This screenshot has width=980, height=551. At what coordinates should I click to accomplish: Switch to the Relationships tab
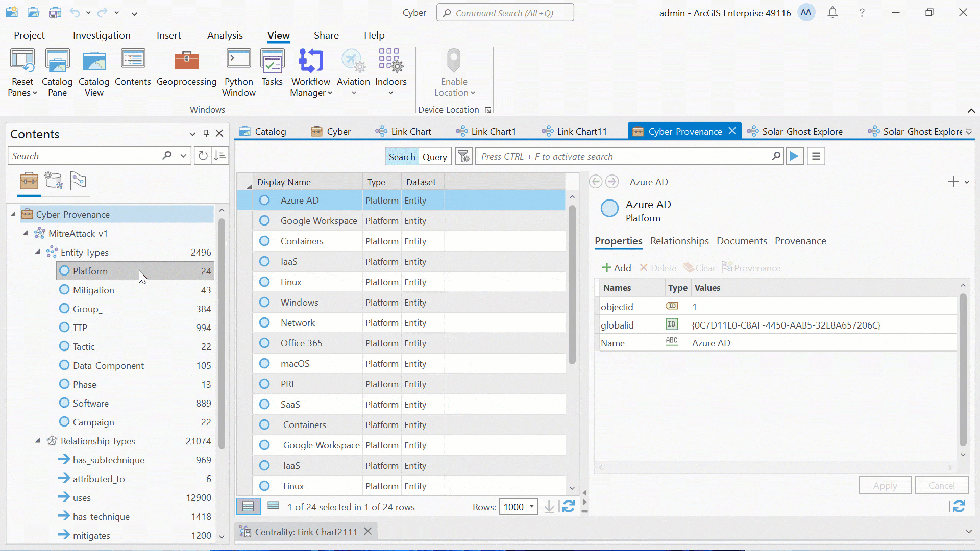[x=679, y=241]
